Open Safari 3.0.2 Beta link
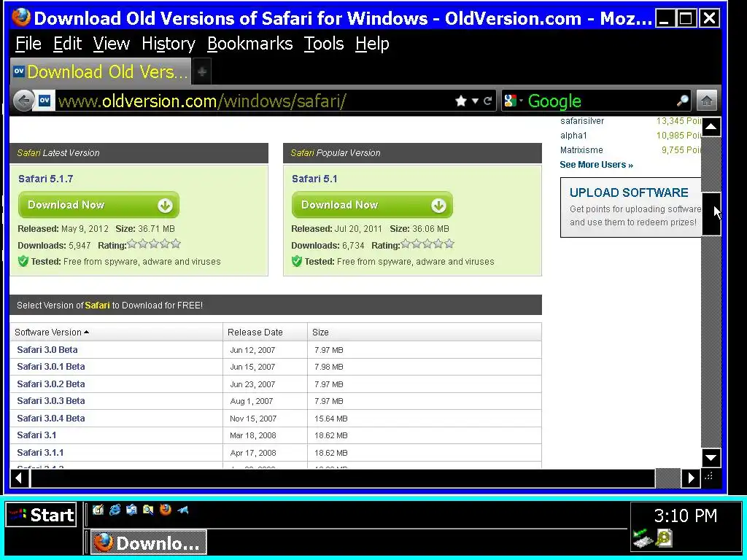Viewport: 747px width, 560px height. pos(51,384)
